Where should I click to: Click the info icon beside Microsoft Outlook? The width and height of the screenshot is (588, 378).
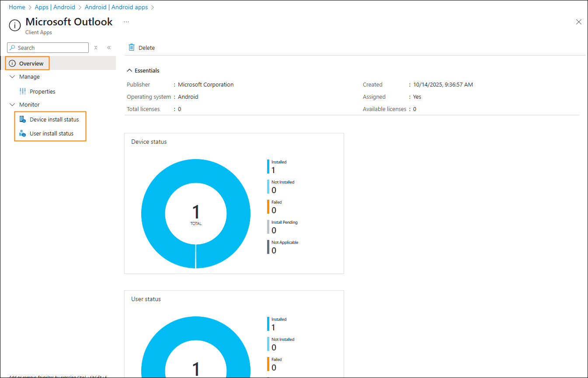click(14, 25)
